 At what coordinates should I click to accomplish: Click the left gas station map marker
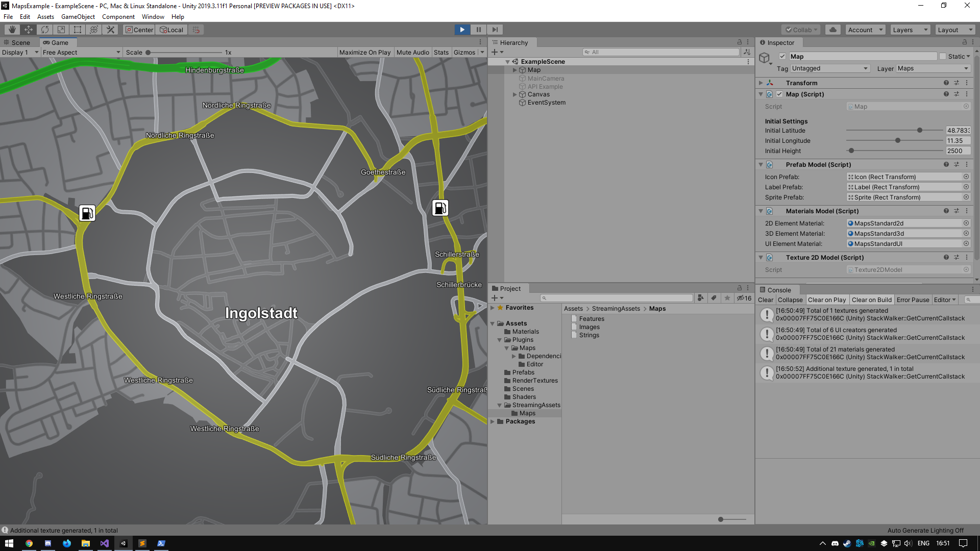pos(87,213)
